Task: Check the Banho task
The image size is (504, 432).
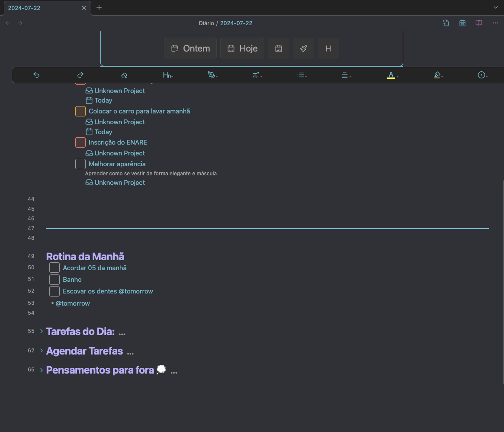Action: 55,279
